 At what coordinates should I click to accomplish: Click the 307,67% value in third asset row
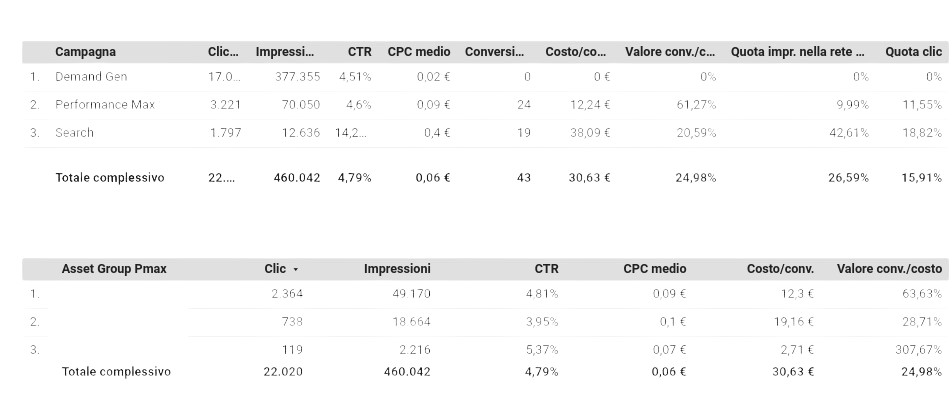click(921, 350)
